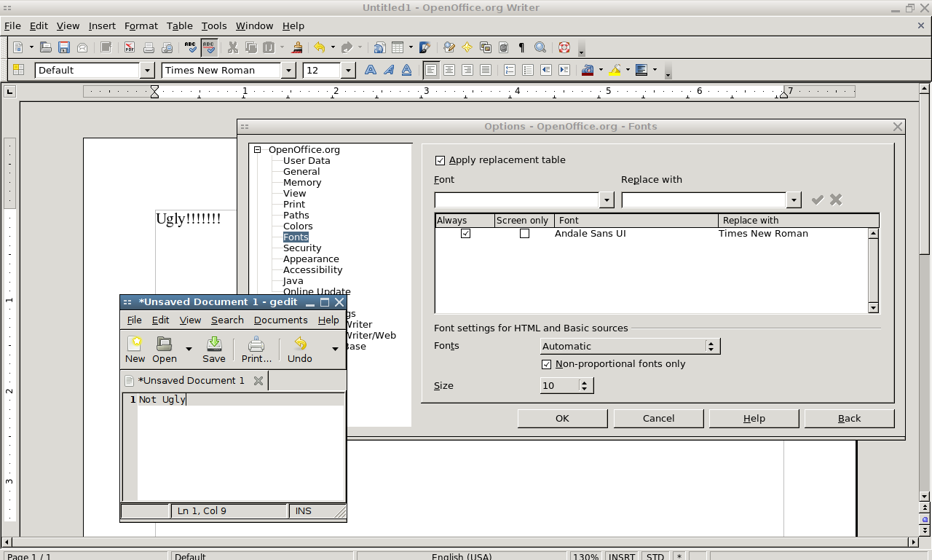Open the Documents menu in gedit
932x560 pixels.
pyautogui.click(x=280, y=320)
